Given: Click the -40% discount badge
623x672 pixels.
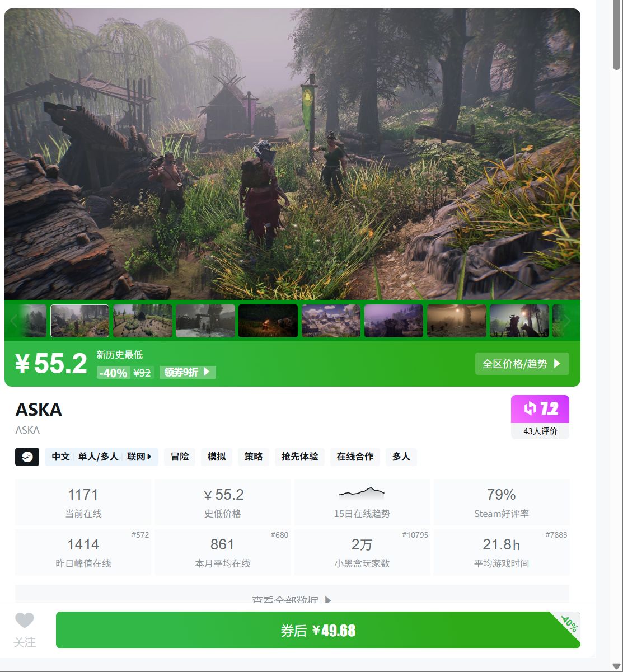Looking at the screenshot, I should (114, 373).
